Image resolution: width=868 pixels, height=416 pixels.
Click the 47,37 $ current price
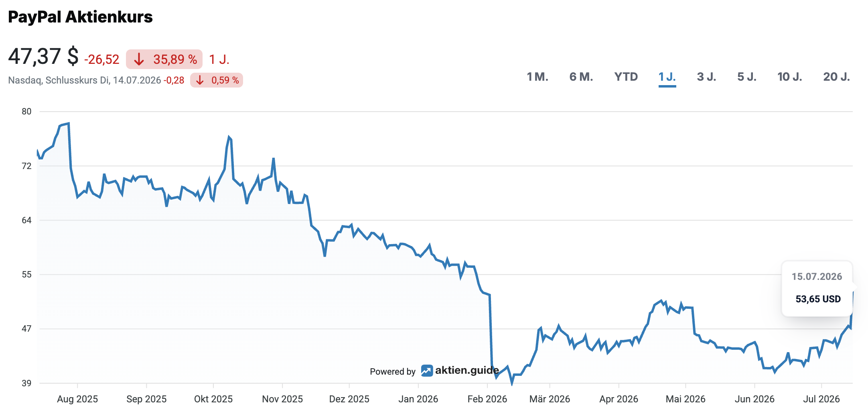tap(43, 56)
